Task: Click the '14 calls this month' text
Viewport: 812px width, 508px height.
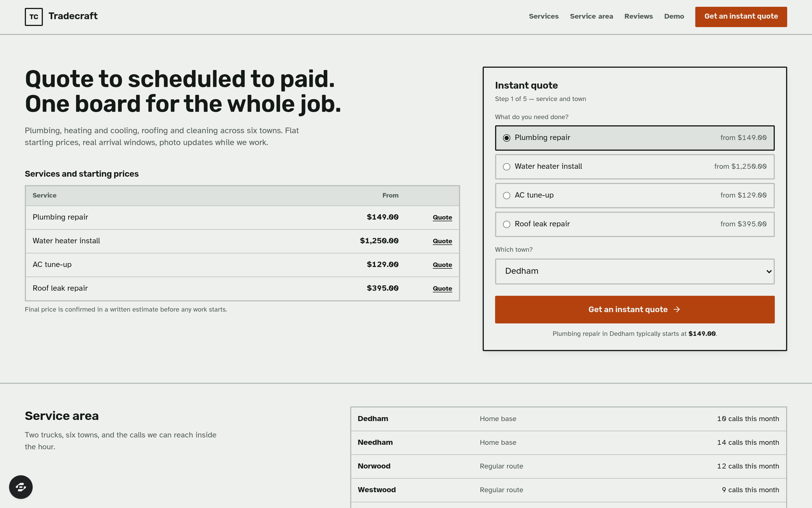Action: click(748, 443)
